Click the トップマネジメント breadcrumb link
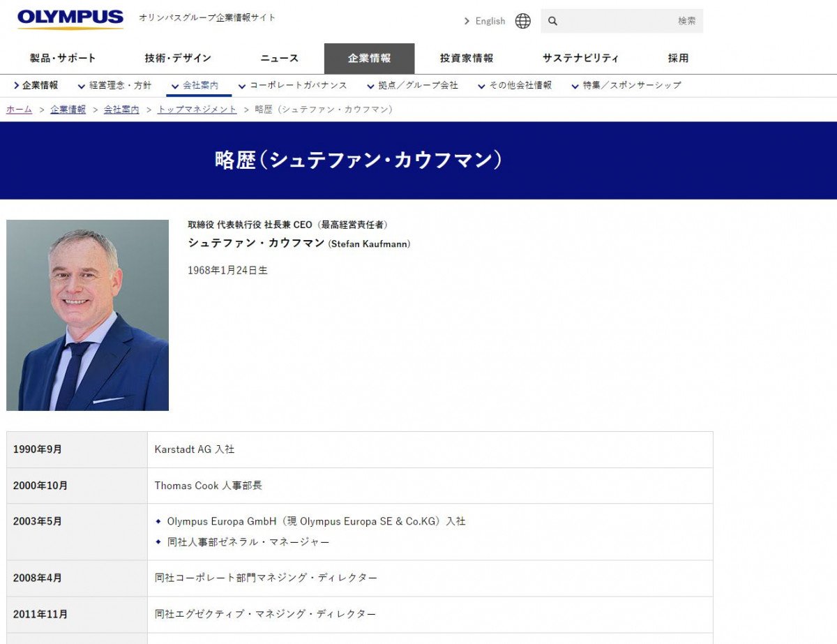Screen dimensions: 837x644 tap(197, 110)
